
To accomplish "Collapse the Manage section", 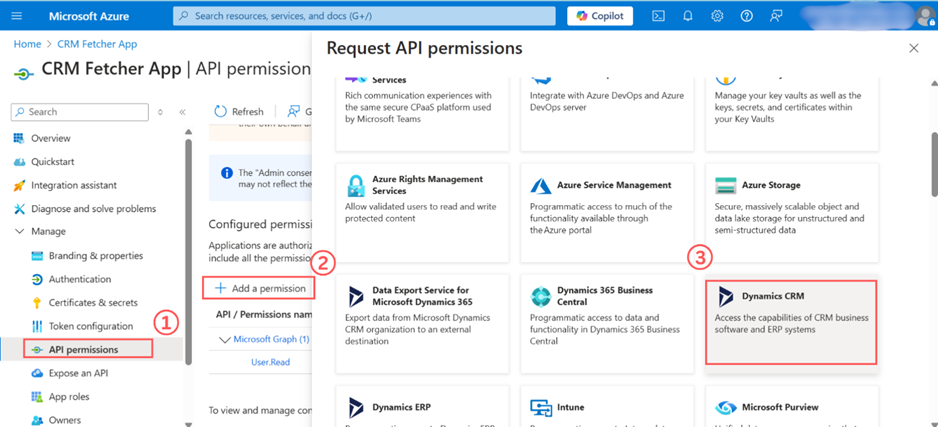I will (x=20, y=231).
